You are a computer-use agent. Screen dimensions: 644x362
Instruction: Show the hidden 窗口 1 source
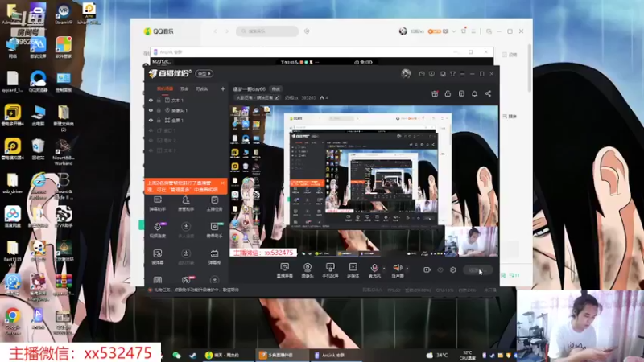point(151,130)
